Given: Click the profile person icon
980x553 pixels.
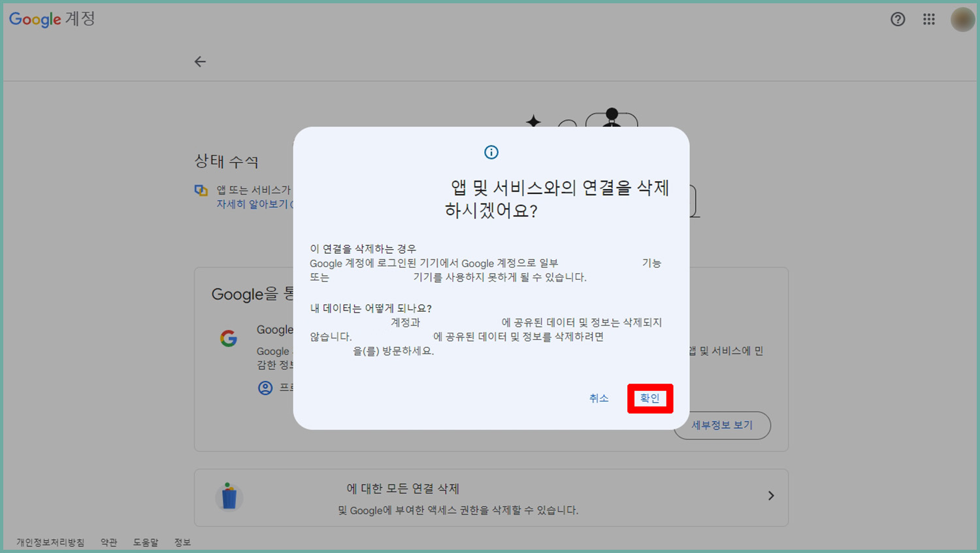Looking at the screenshot, I should pos(265,388).
